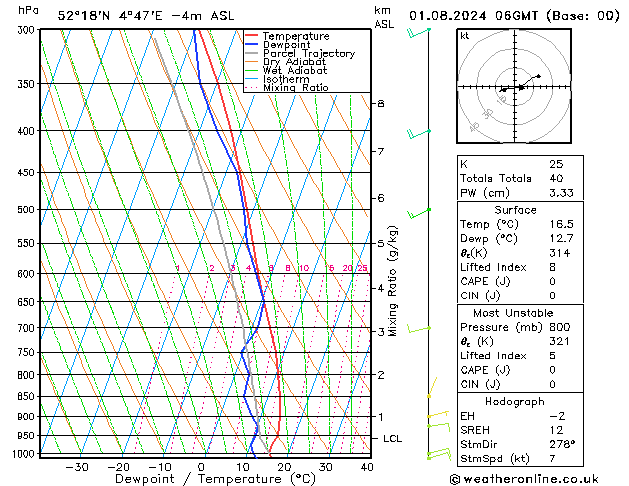Click the yellow wind barb at 850 hPa
This screenshot has height=486, width=629.
[x=432, y=387]
